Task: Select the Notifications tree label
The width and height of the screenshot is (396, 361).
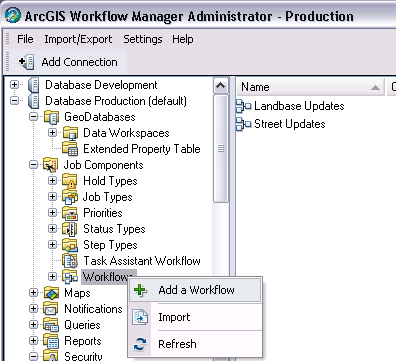Action: click(93, 309)
